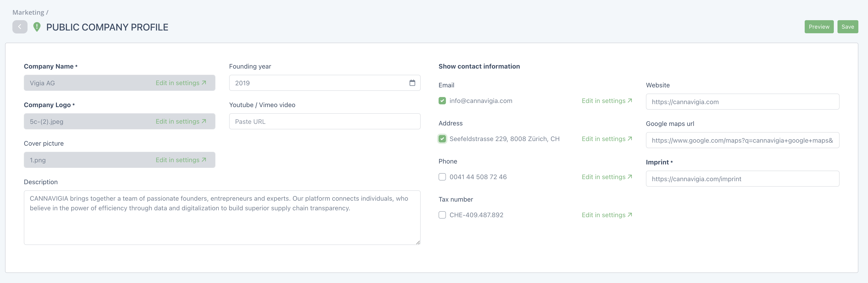Click the green location warning pin icon
The height and width of the screenshot is (283, 868).
coord(37,27)
